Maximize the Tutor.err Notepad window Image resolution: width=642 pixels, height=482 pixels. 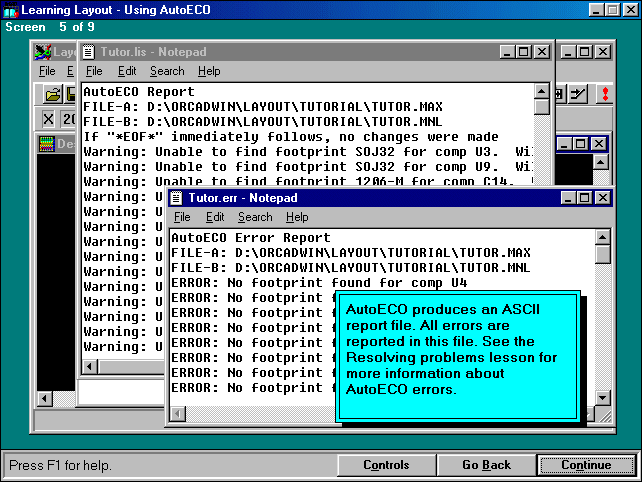pyautogui.click(x=583, y=198)
